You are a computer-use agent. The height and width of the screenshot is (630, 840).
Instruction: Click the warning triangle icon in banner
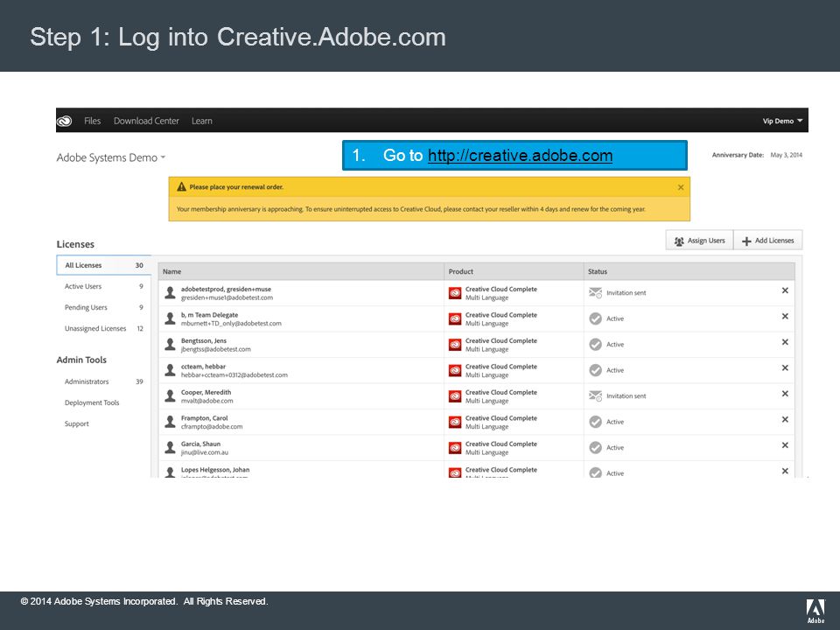[182, 187]
